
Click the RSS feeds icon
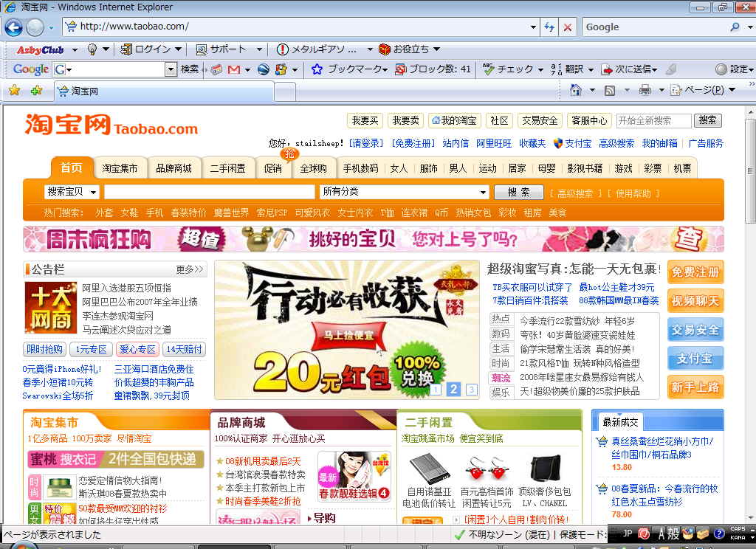[x=609, y=90]
